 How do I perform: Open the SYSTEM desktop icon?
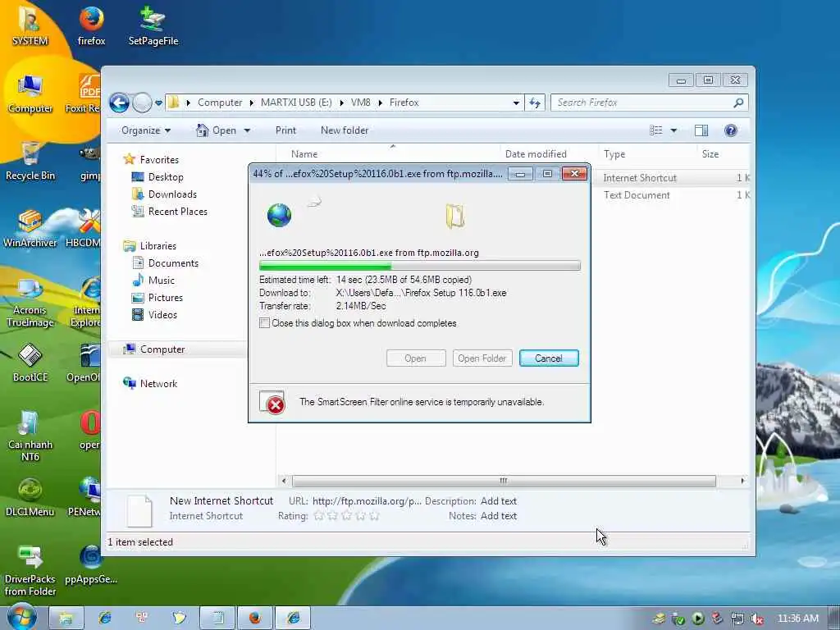click(x=30, y=25)
